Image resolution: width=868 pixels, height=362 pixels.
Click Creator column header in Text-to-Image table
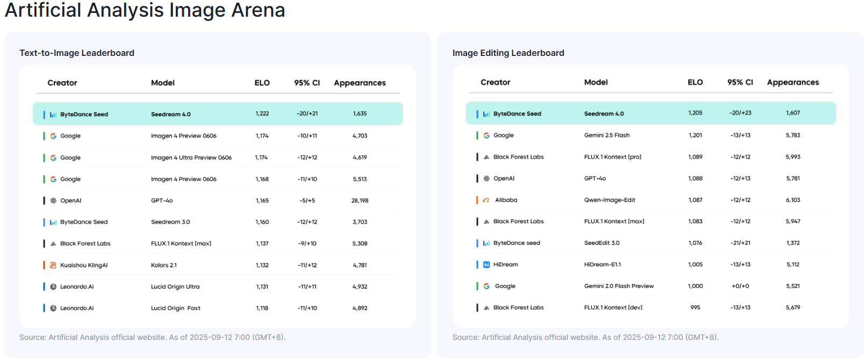pyautogui.click(x=62, y=83)
